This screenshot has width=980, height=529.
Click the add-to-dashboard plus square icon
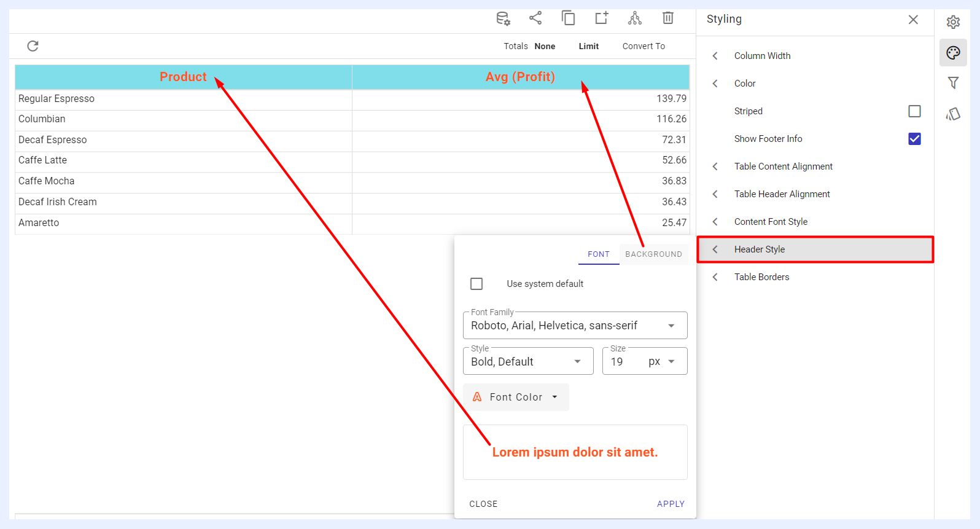[602, 18]
